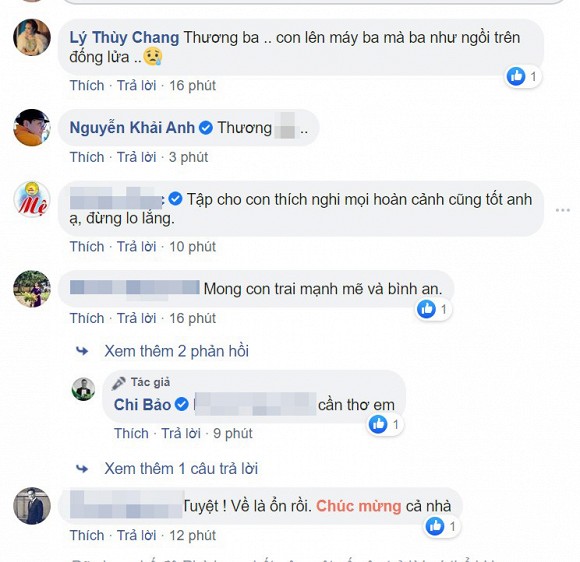
Task: Click Thích under Chi Bảo's reply
Action: click(131, 433)
